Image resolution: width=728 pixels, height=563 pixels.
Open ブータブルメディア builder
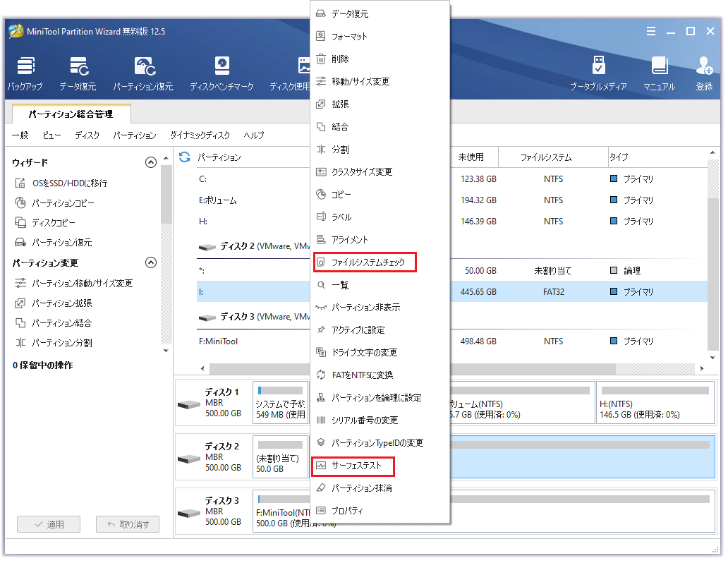pyautogui.click(x=598, y=73)
